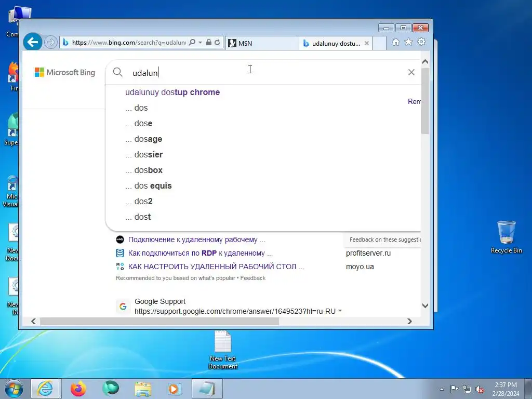Click the vertical scrollbar up arrow

pyautogui.click(x=425, y=62)
